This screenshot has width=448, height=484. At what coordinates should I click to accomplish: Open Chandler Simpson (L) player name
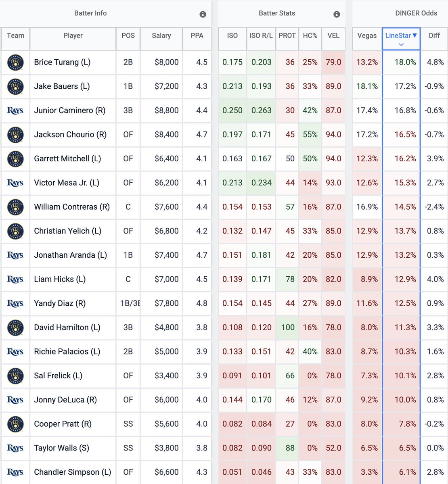(x=72, y=472)
